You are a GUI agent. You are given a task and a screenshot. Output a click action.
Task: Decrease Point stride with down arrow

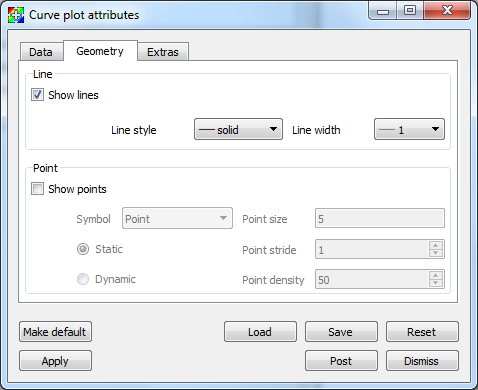[x=436, y=253]
